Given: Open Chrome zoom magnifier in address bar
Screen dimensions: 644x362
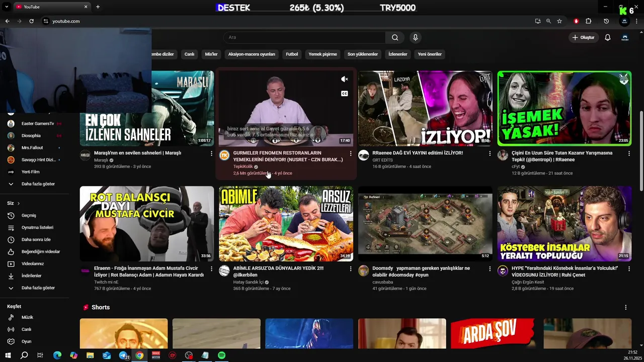Looking at the screenshot, I should (548, 21).
